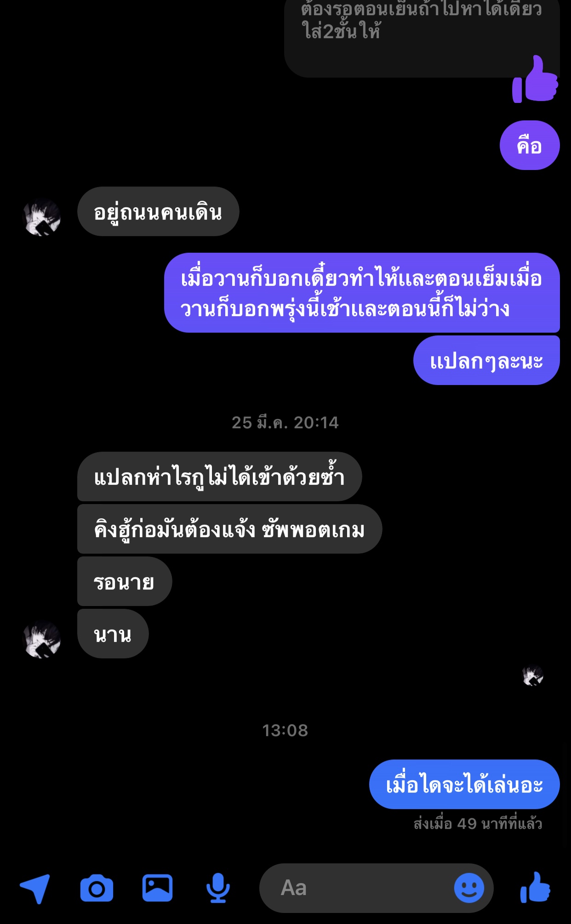The height and width of the screenshot is (924, 571).
Task: Tap the contact avatar beside อยู่ถนนคนเดิน
Action: pos(41,217)
